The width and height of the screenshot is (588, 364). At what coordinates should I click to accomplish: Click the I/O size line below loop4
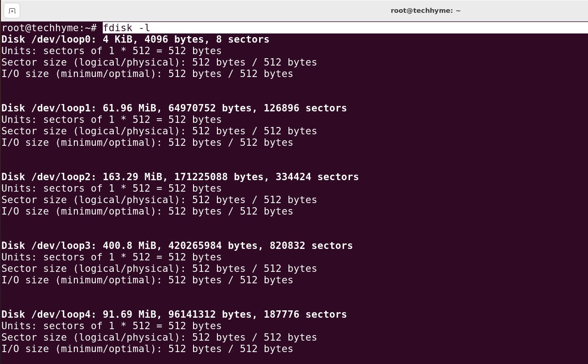[147, 349]
